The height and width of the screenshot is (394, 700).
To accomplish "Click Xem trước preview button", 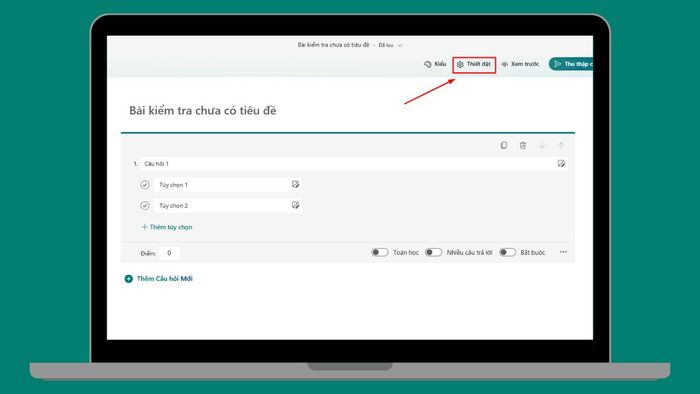I will 520,64.
